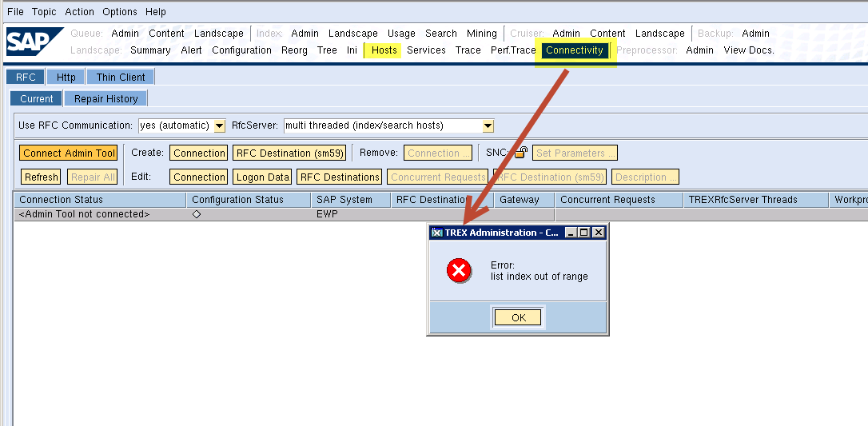Click the Concurrent Requests button
Viewport: 868px width, 426px height.
pos(437,177)
